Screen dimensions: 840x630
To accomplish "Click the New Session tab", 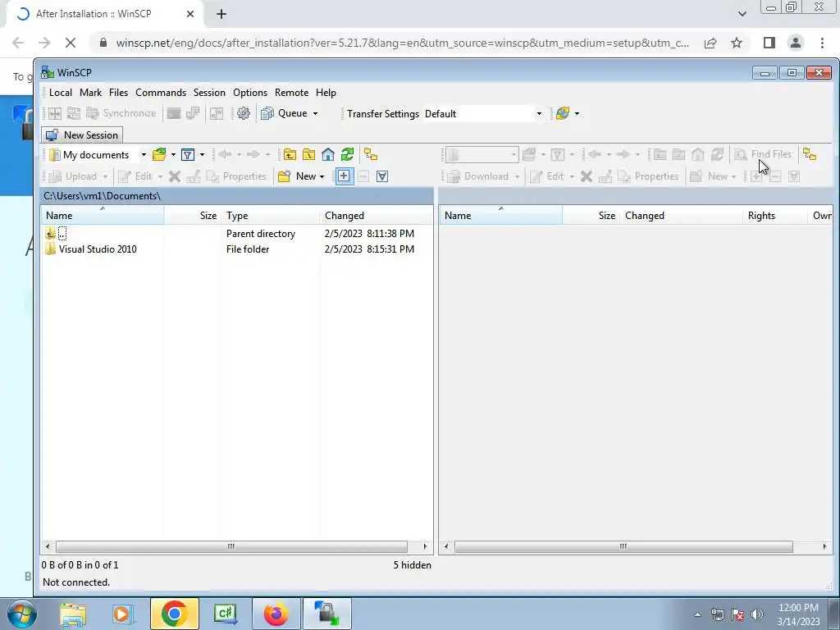I will point(82,135).
